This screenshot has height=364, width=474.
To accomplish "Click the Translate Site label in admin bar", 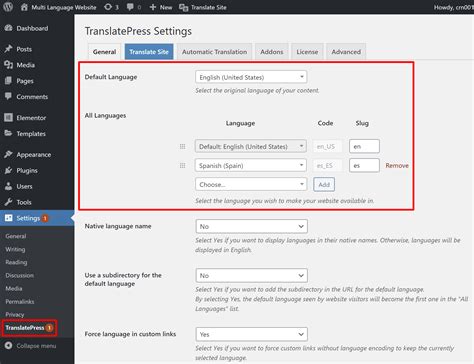I will point(209,7).
